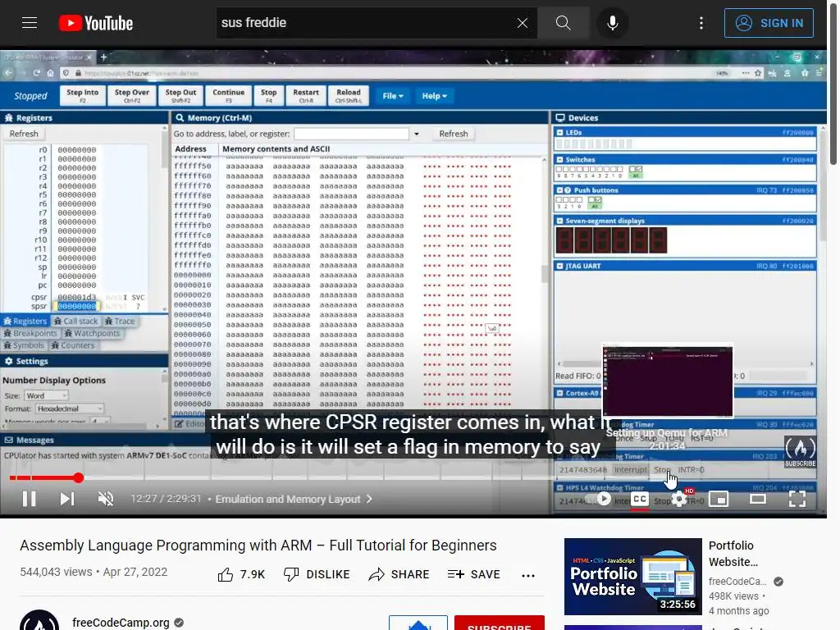Collapse the Switches device panel

coord(559,160)
